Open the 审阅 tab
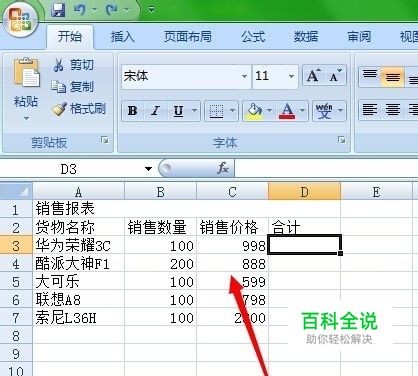Viewport: 418px width, 376px height. (x=359, y=37)
